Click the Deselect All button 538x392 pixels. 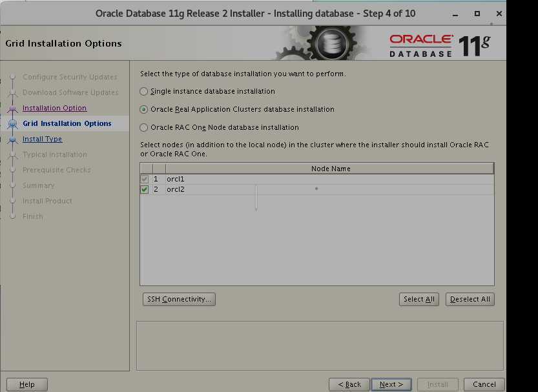[x=470, y=299]
